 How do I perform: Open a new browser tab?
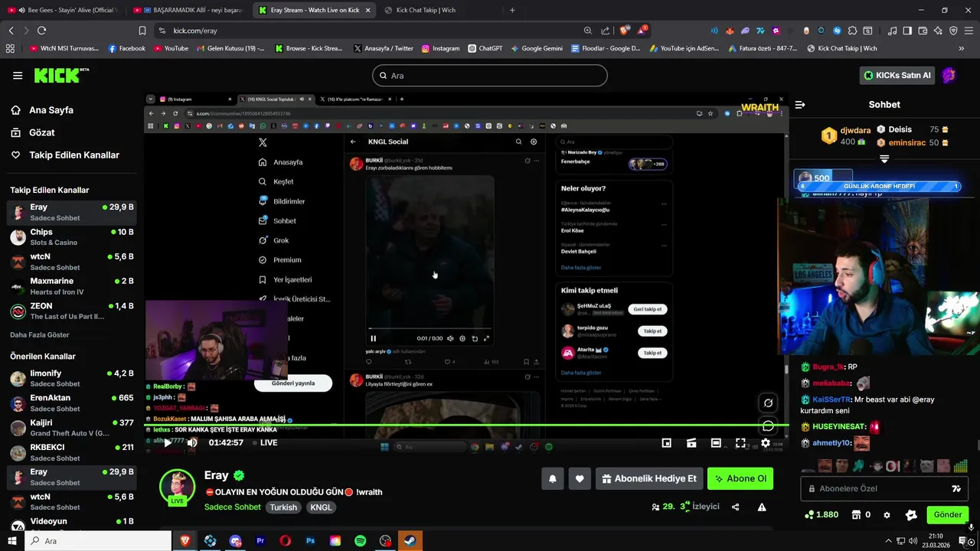click(512, 10)
